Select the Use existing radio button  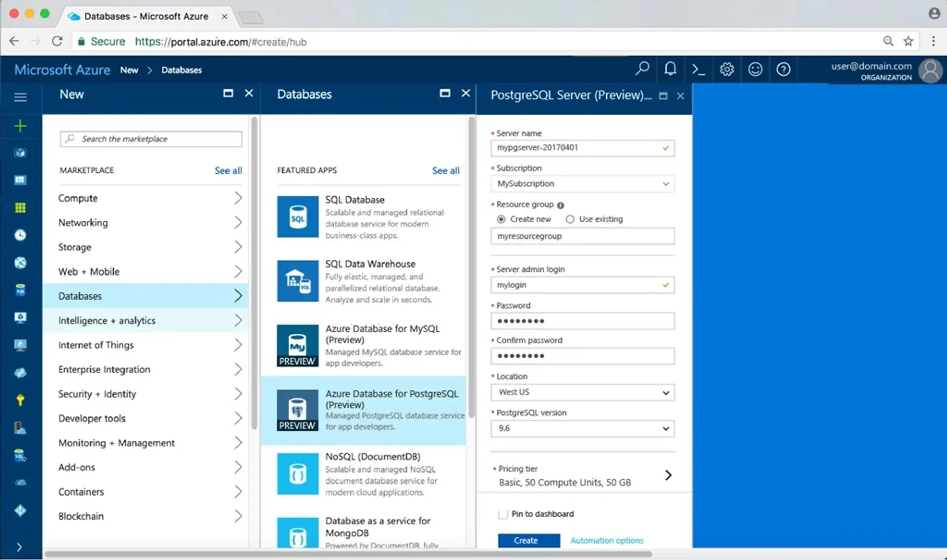(570, 219)
